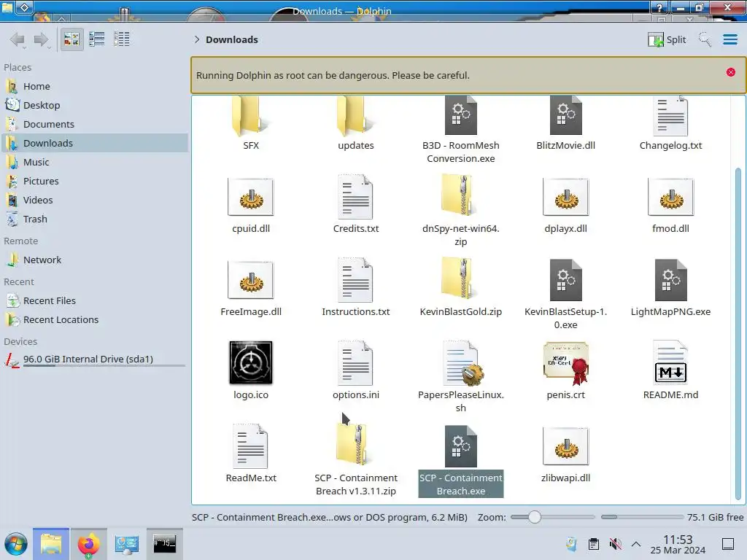
Task: Open Network under Remote
Action: 94,260
